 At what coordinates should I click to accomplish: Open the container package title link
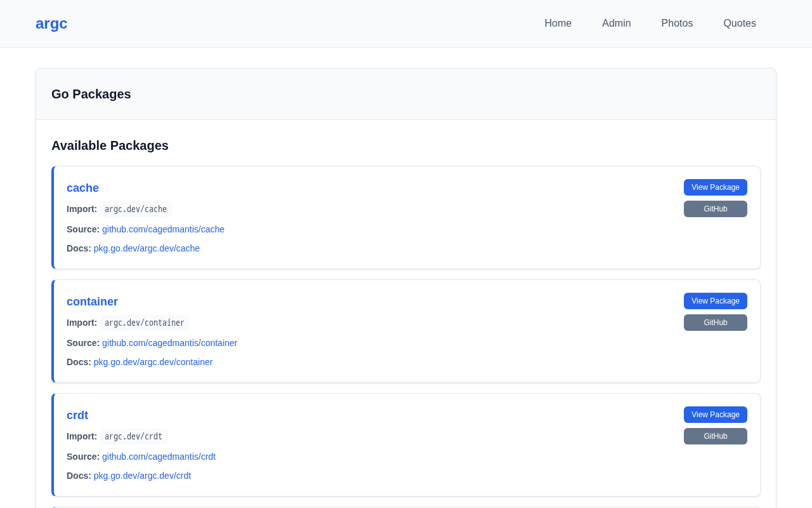click(92, 302)
